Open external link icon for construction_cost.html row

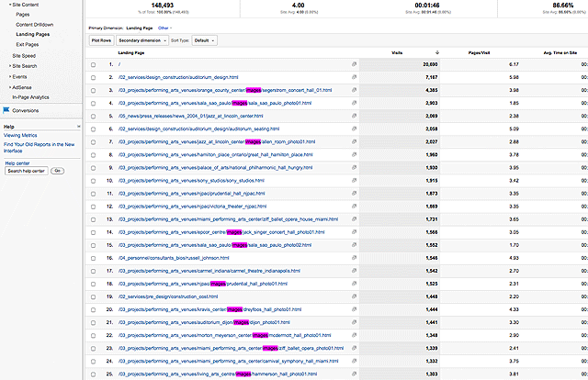coord(354,297)
